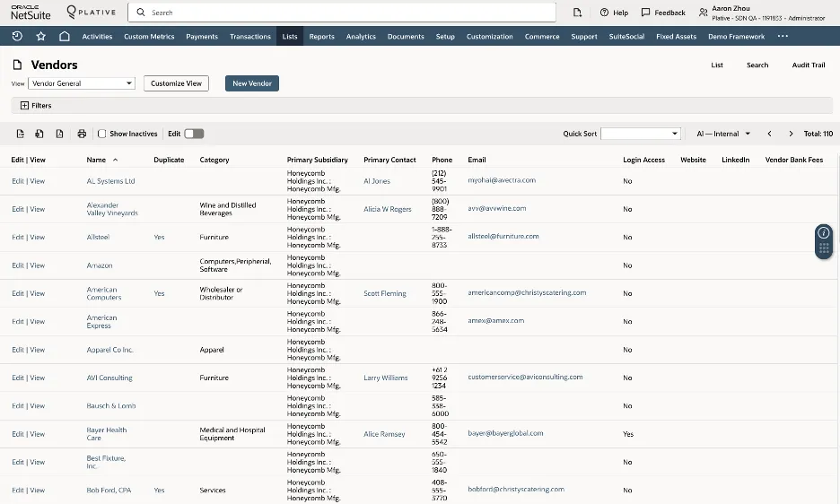
Task: Open the Lists menu
Action: point(290,37)
